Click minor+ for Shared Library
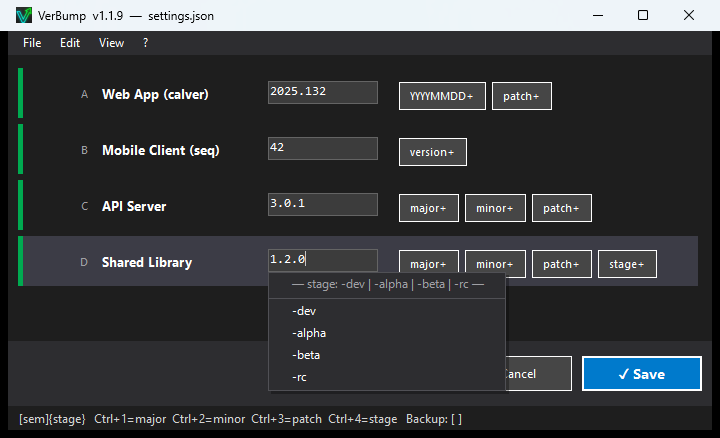The width and height of the screenshot is (720, 438). point(495,262)
